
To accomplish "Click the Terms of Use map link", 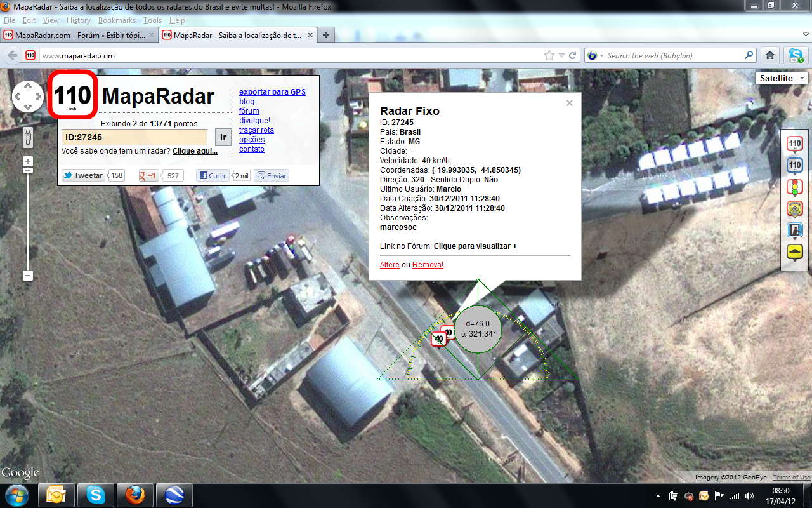I will (x=791, y=478).
